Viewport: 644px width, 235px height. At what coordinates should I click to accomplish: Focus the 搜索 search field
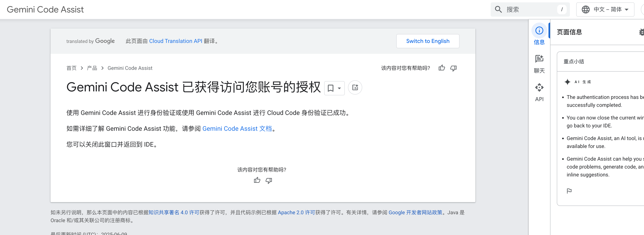click(x=530, y=9)
